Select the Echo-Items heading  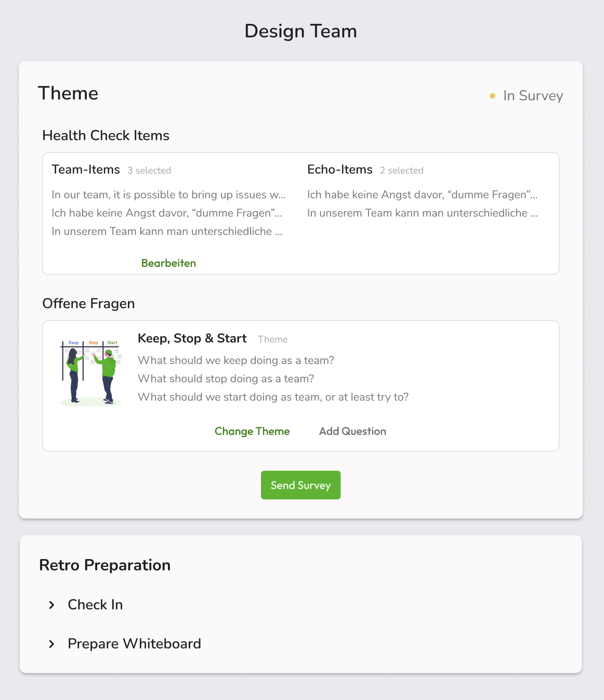click(x=339, y=170)
